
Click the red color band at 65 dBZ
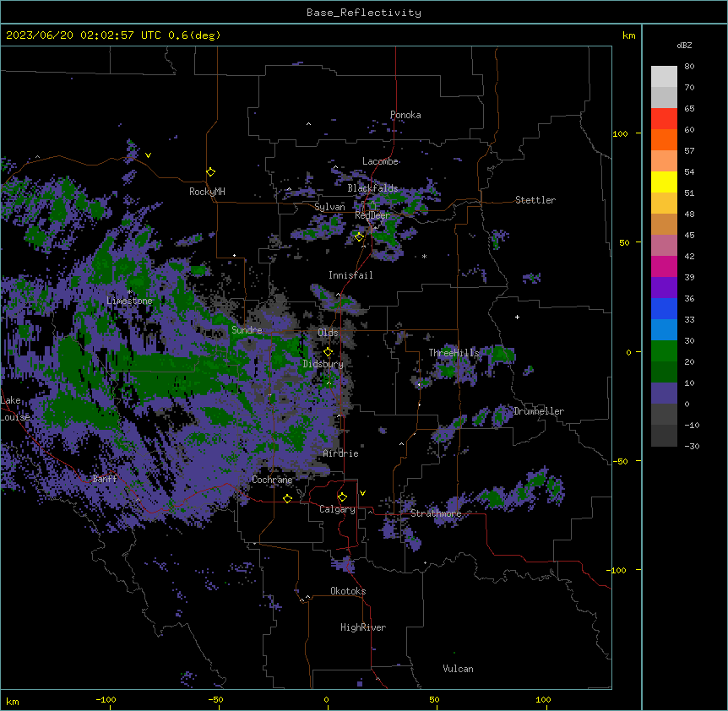click(x=664, y=119)
